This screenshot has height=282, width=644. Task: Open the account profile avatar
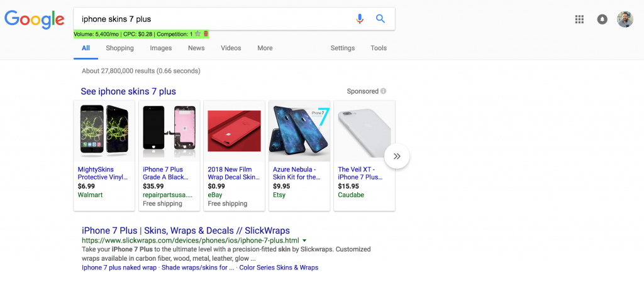coord(625,19)
